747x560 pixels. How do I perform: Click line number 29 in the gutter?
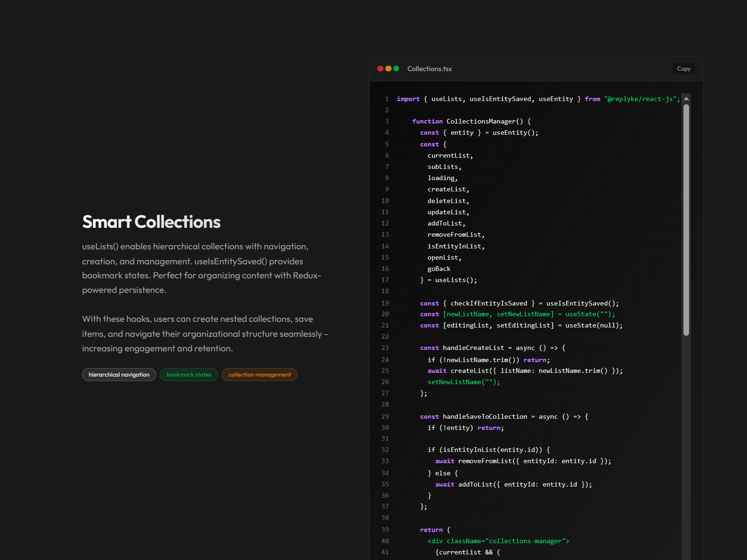[385, 417]
